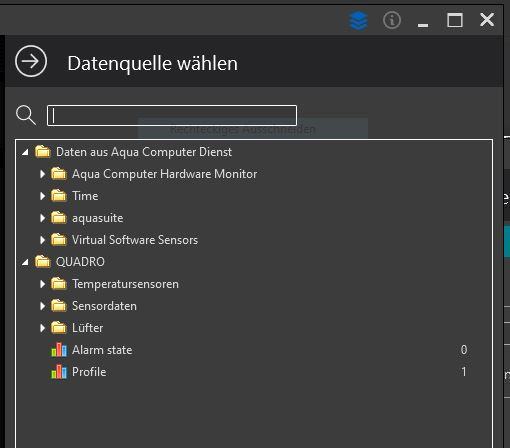The image size is (510, 448).
Task: Click the Profile value 1
Action: 464,372
